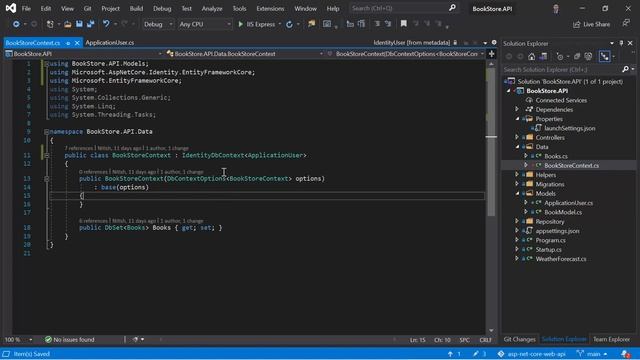The width and height of the screenshot is (640, 360).
Task: Open the Git menu
Action: coord(87,8)
